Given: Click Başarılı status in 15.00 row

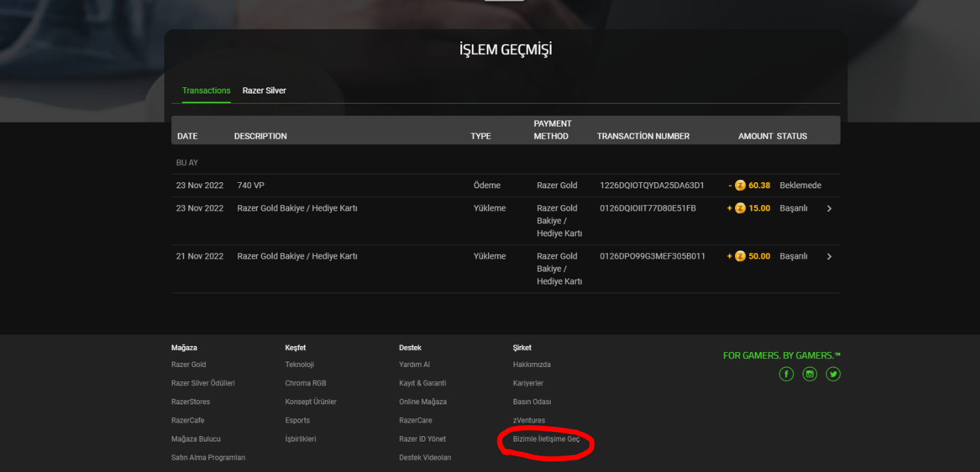Looking at the screenshot, I should click(x=794, y=209).
